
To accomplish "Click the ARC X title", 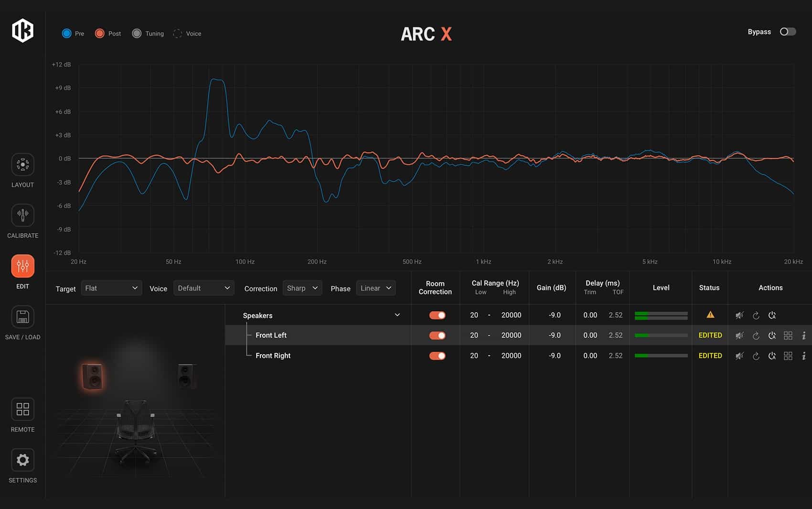I will click(x=426, y=34).
